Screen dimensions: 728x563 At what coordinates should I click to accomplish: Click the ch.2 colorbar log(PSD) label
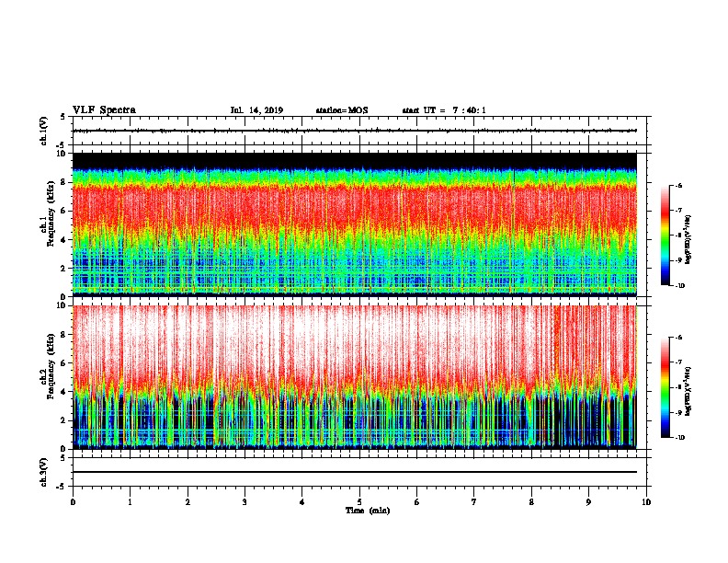point(688,391)
